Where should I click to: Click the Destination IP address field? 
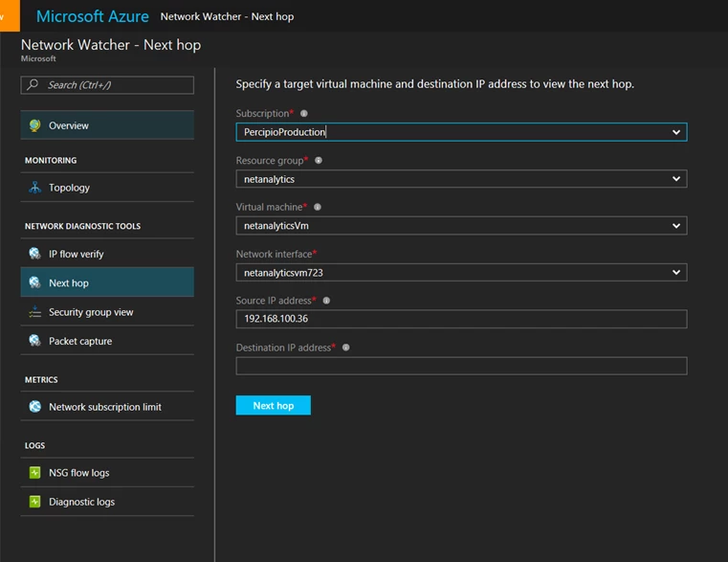pyautogui.click(x=461, y=366)
